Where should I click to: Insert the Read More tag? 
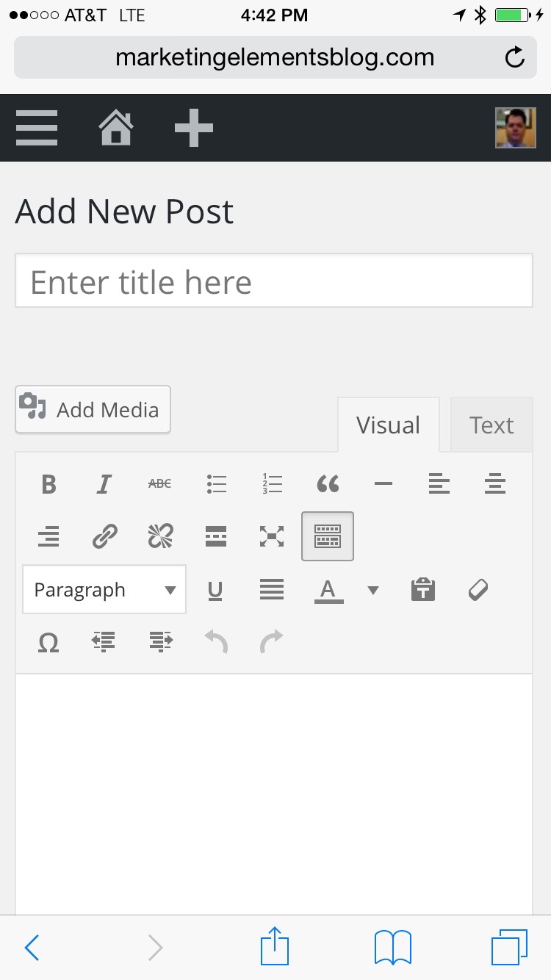tap(216, 537)
